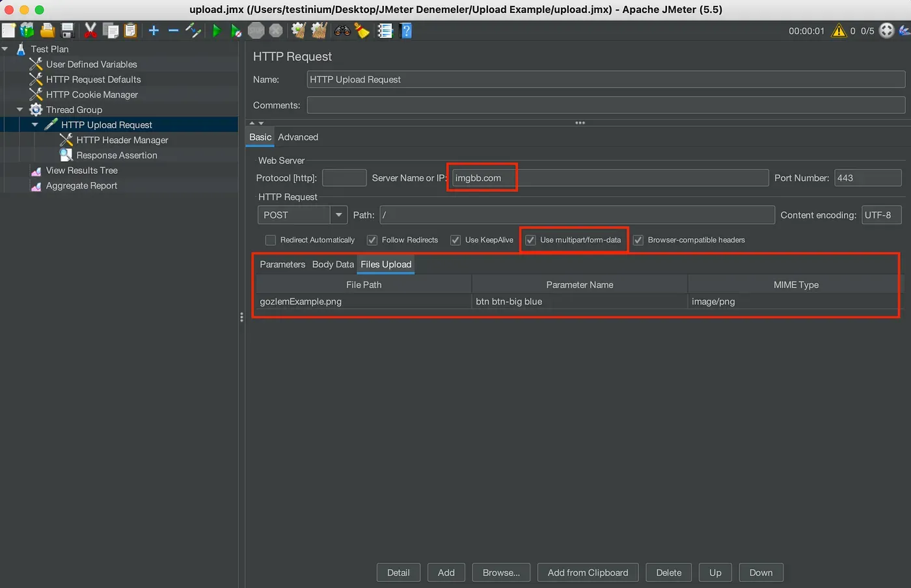
Task: Open JMeter Help with the question mark icon
Action: [x=405, y=31]
